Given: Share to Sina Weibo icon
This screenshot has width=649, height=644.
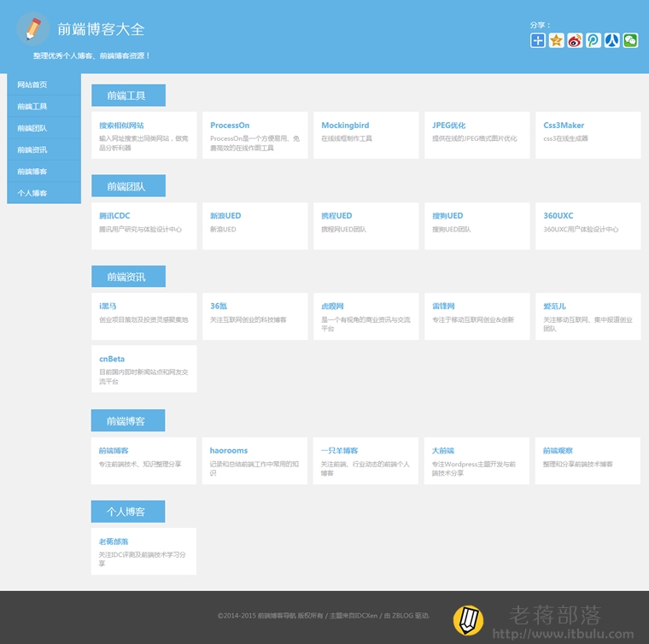Looking at the screenshot, I should [x=575, y=40].
